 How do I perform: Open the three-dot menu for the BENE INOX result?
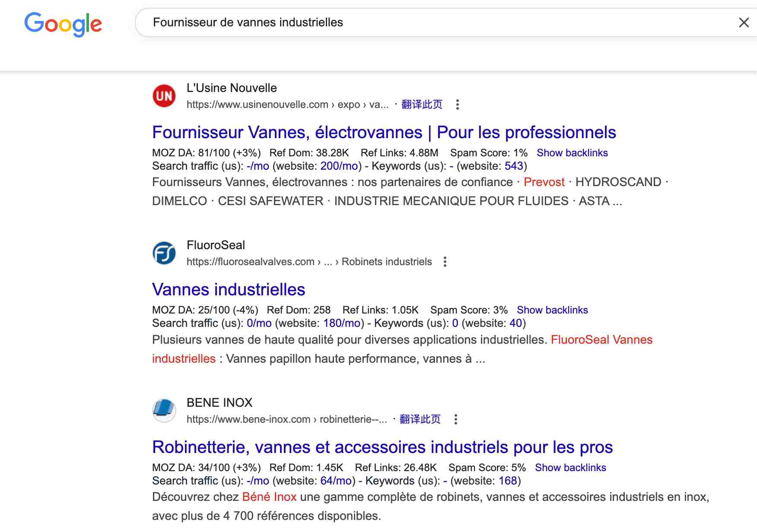(x=455, y=419)
